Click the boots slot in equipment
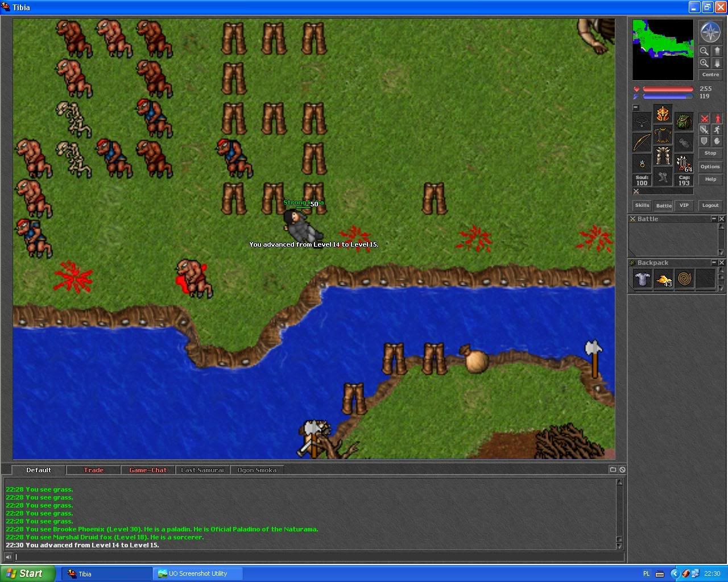The width and height of the screenshot is (728, 582). pyautogui.click(x=663, y=177)
